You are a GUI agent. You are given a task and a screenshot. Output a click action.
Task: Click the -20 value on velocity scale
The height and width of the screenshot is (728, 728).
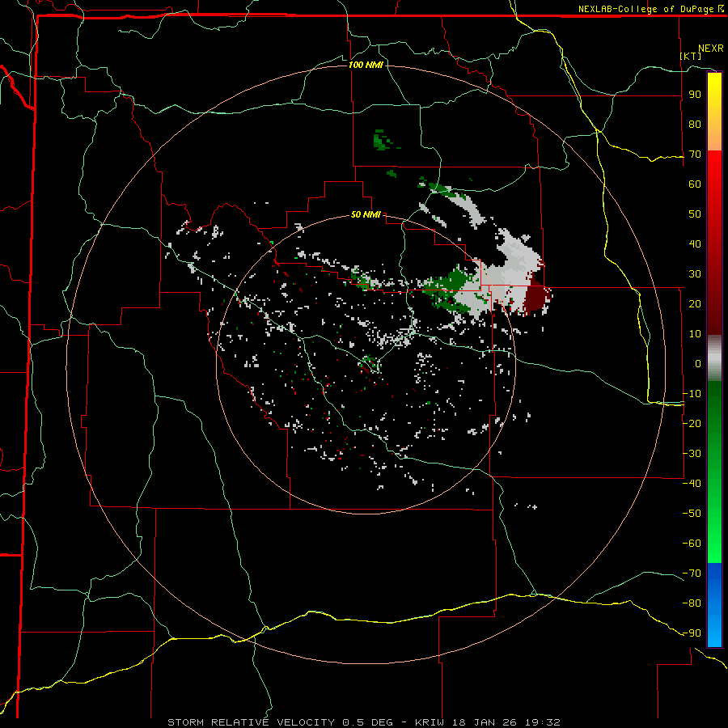(x=692, y=423)
